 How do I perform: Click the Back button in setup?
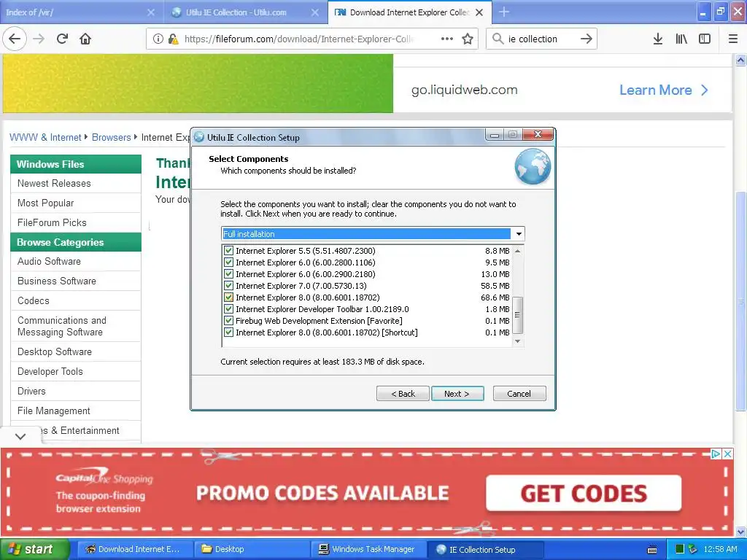coord(403,393)
